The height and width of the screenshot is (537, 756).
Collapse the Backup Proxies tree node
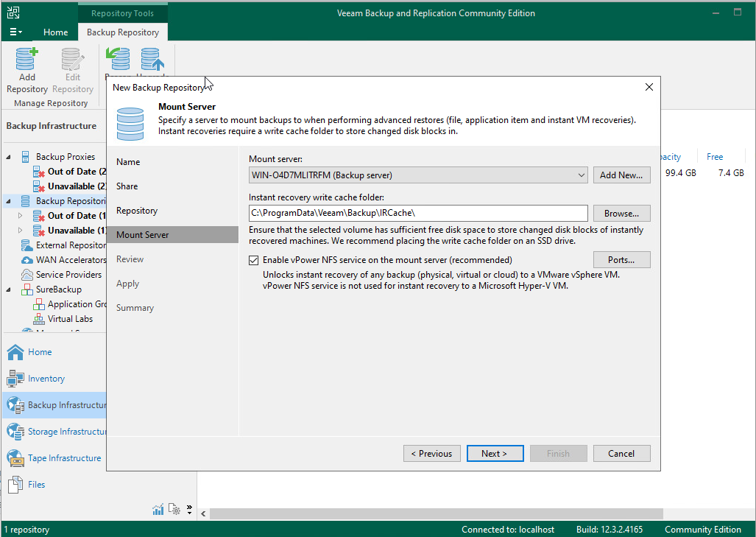click(x=9, y=157)
